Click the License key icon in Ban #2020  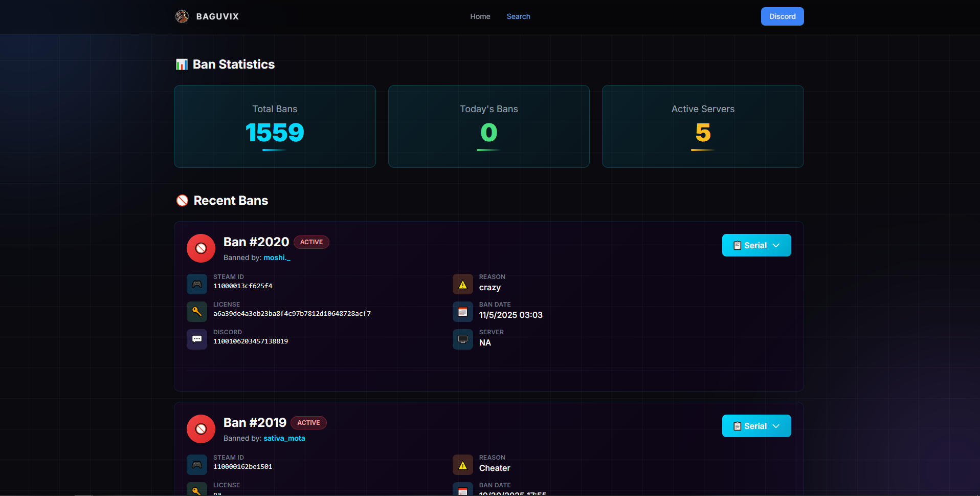tap(197, 312)
